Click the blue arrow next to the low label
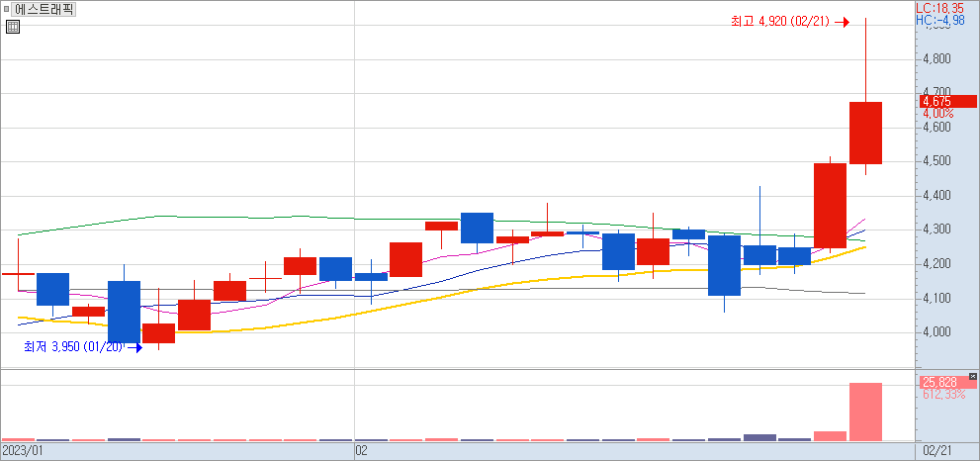The image size is (980, 461). [135, 347]
